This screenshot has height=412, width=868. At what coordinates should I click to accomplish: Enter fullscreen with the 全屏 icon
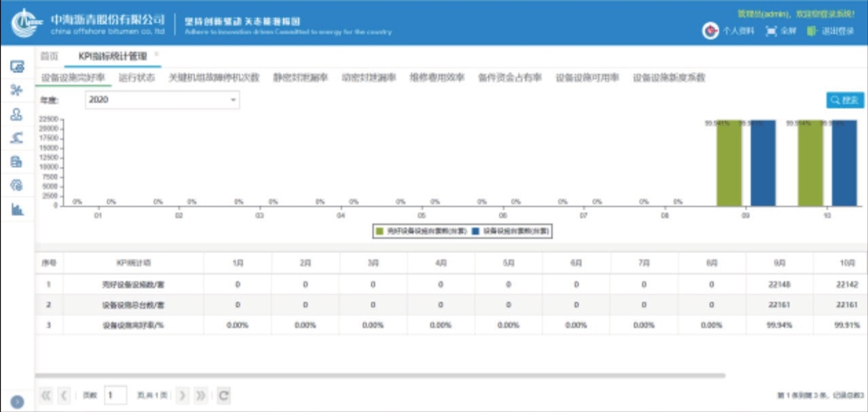[x=771, y=31]
